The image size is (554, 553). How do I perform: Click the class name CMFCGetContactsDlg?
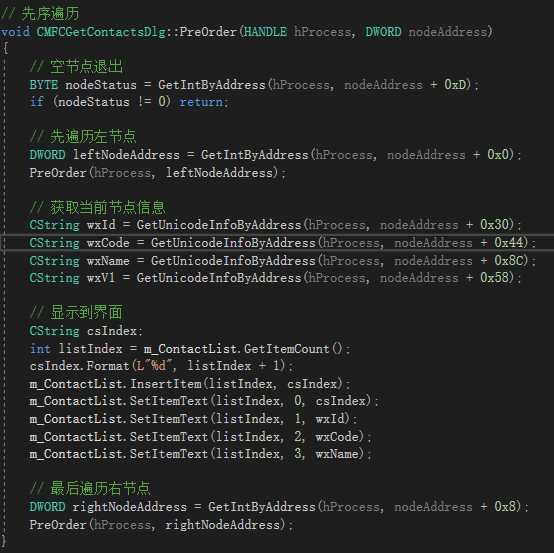pyautogui.click(x=101, y=32)
